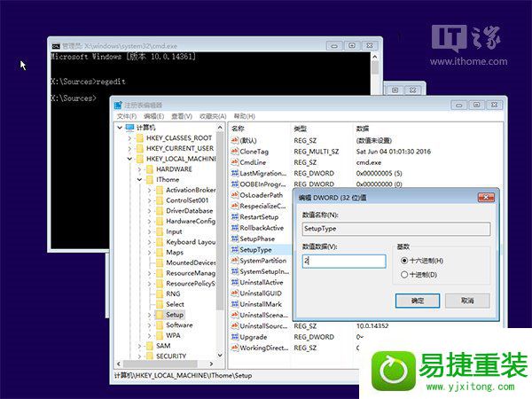Collapse the IThome key arrow
Viewport: 532px width, 399px height.
(139, 179)
